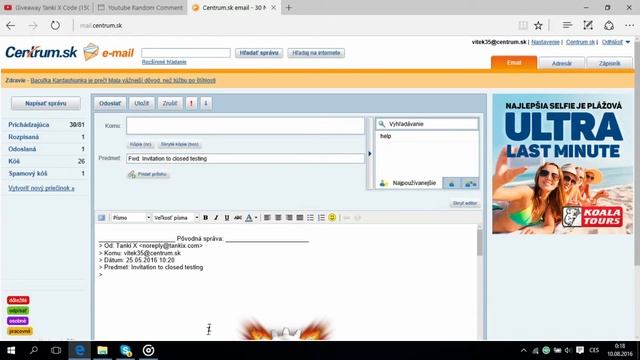The image size is (640, 360).
Task: Open Rozšírené hľadanie advanced search link
Action: coord(164,62)
